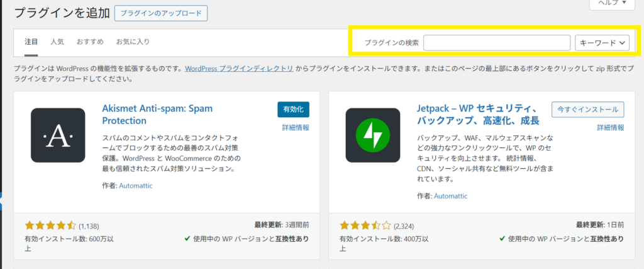The width and height of the screenshot is (644, 269).
Task: Open 詳細情報 link for Jetpack
Action: [611, 128]
